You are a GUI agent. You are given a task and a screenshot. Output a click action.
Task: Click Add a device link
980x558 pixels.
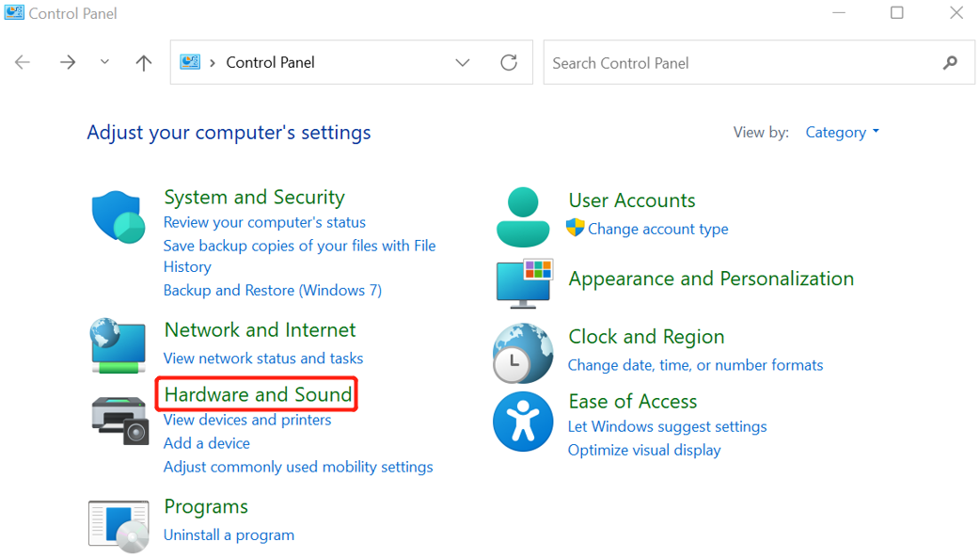point(207,443)
